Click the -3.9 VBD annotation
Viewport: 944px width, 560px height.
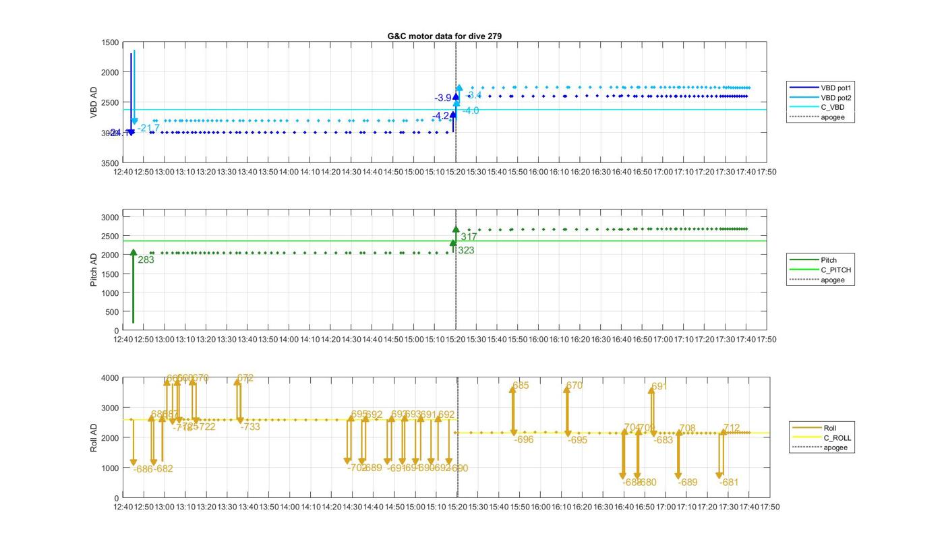pyautogui.click(x=443, y=98)
